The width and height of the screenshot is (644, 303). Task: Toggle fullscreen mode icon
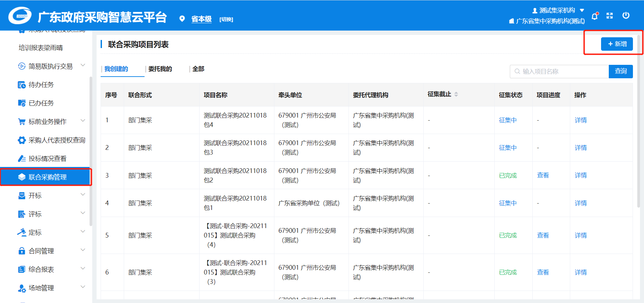click(x=609, y=16)
